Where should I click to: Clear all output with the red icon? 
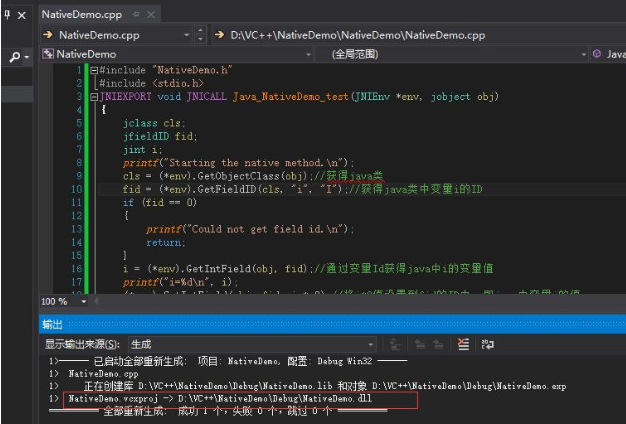click(463, 344)
